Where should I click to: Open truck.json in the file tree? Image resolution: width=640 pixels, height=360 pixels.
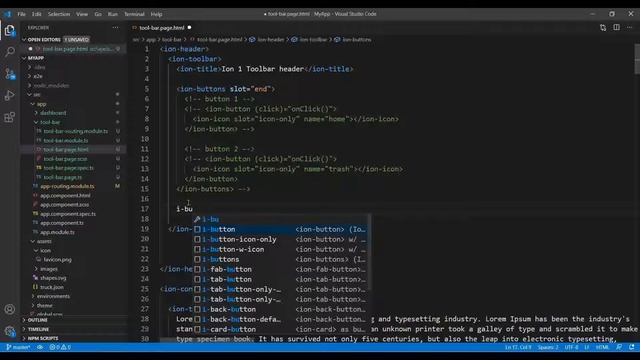(52, 287)
